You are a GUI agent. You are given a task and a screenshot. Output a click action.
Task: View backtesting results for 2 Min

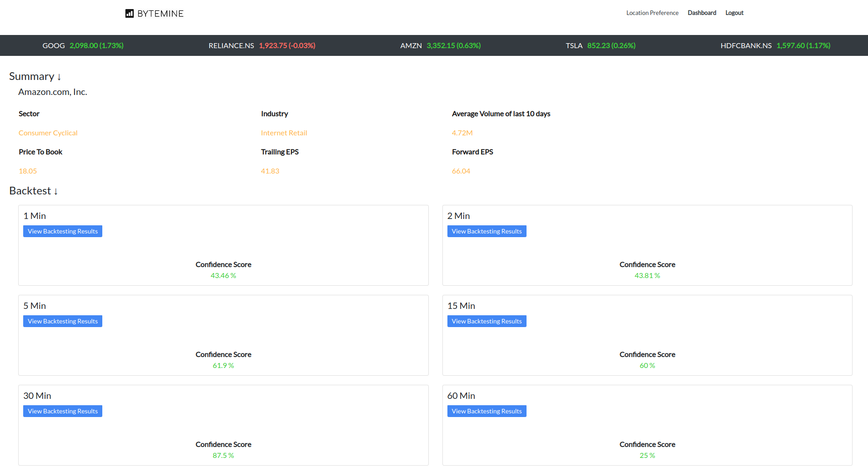487,231
